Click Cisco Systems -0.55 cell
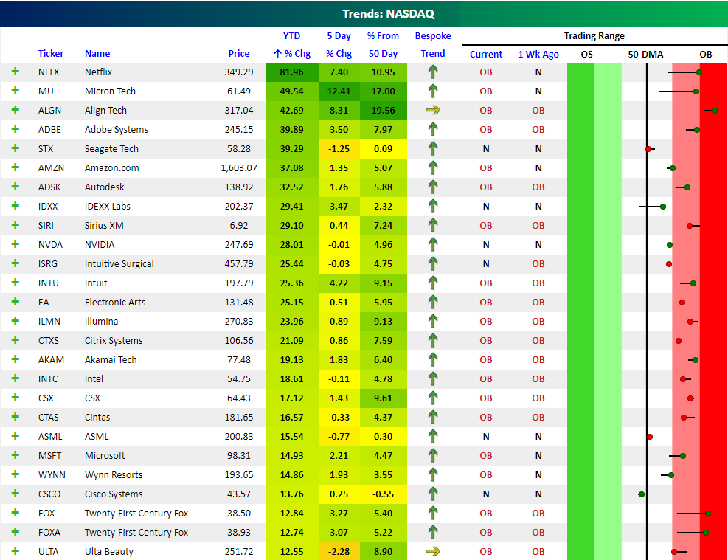Image resolution: width=728 pixels, height=560 pixels. click(383, 494)
